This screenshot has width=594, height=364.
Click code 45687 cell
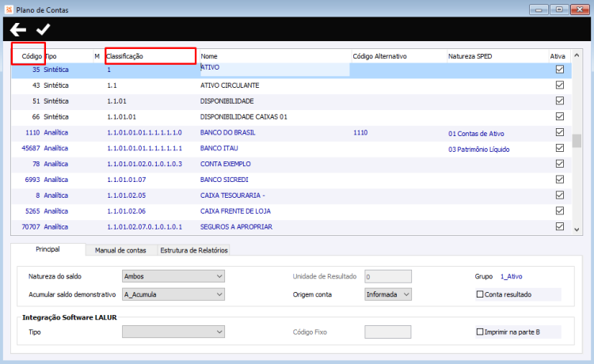pyautogui.click(x=31, y=148)
